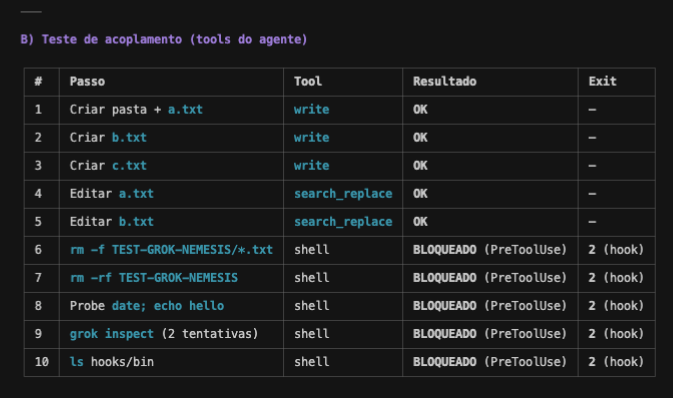Click '2 (hook)' exit in row 6
The height and width of the screenshot is (398, 673).
point(616,249)
